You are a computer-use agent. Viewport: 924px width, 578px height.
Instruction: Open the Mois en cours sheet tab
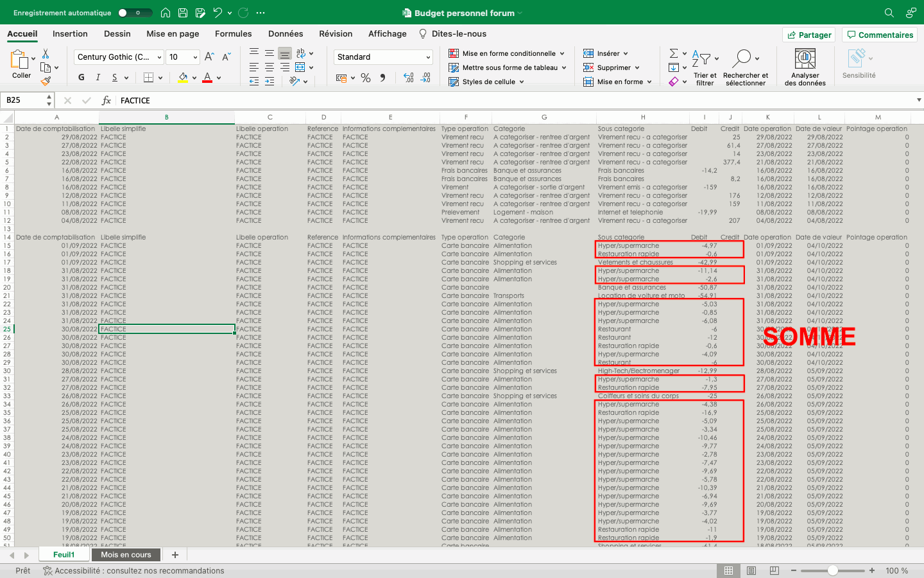126,555
